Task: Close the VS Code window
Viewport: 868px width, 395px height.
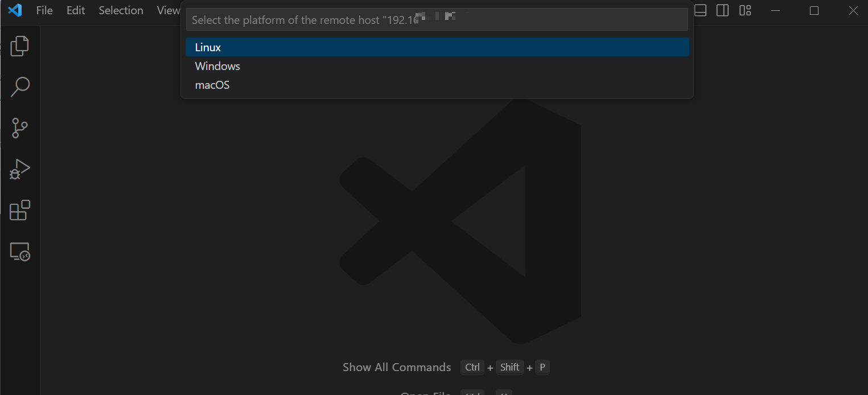Action: (x=853, y=10)
